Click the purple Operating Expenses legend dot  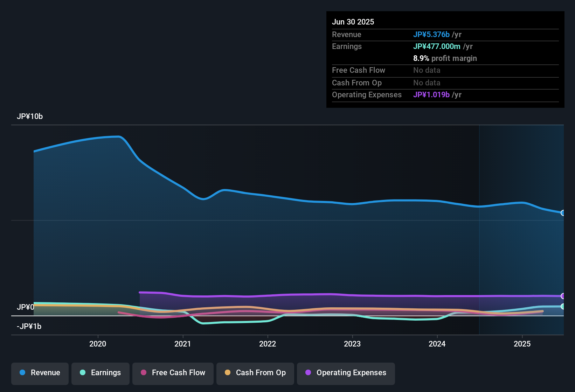tap(308, 373)
